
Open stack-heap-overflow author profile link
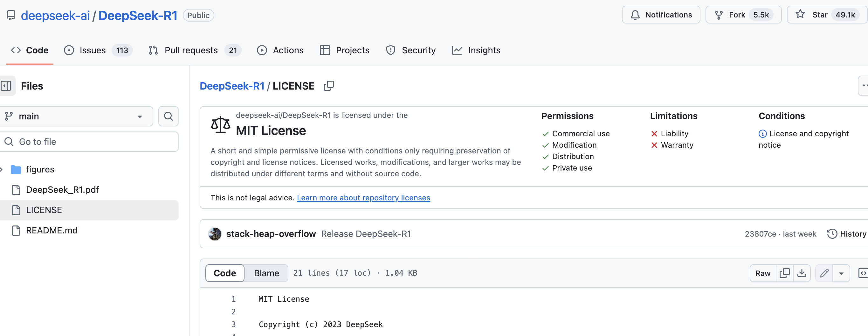coord(271,234)
